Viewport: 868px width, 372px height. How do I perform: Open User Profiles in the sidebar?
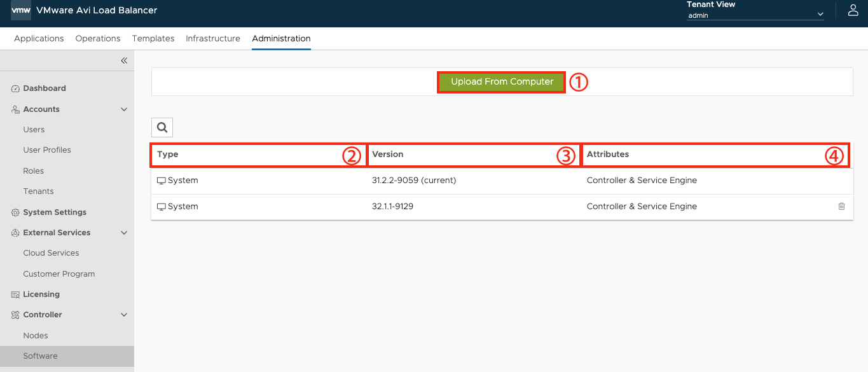pos(47,150)
